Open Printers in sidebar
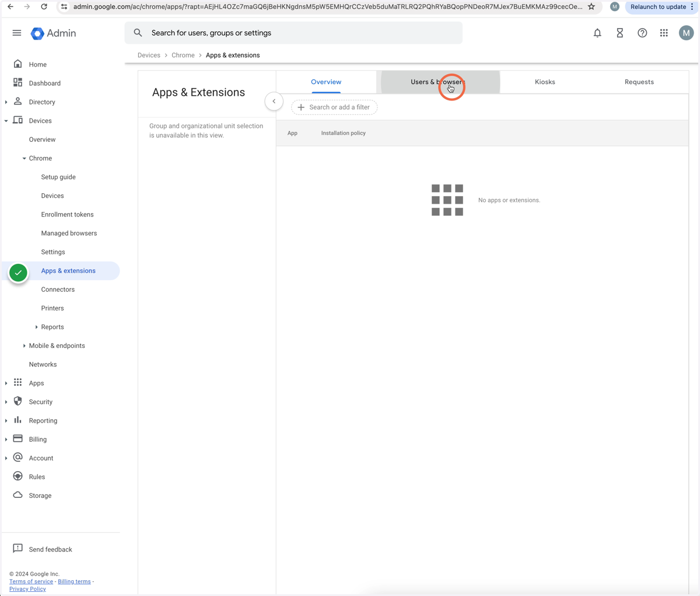 tap(52, 308)
